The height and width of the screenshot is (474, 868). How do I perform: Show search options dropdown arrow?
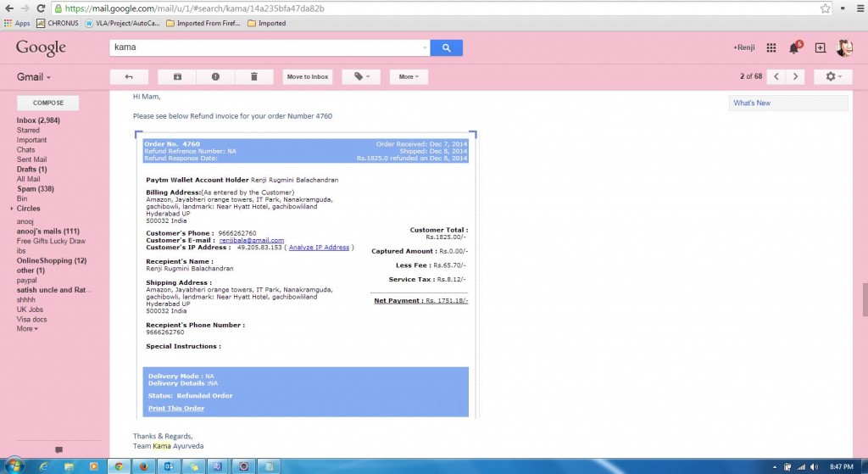tap(425, 47)
